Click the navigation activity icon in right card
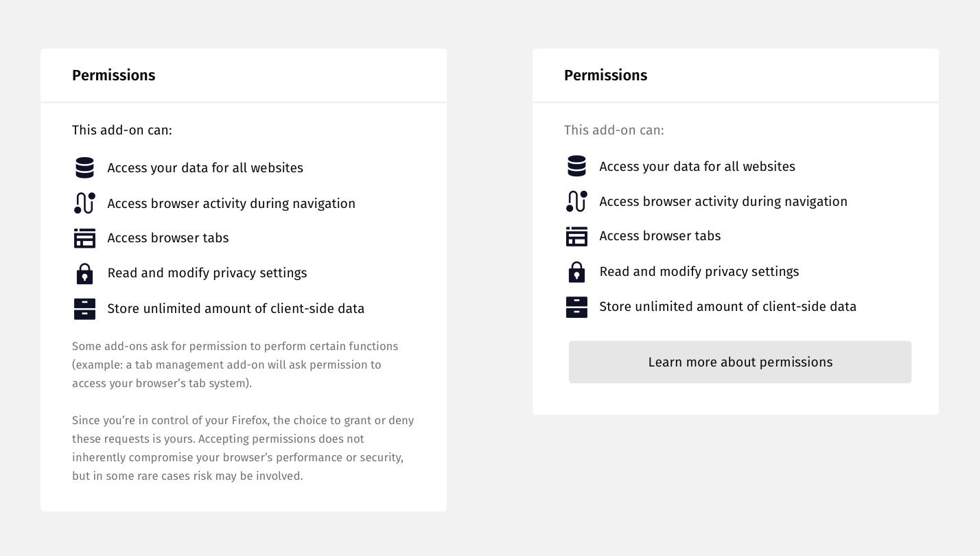Viewport: 980px width, 556px height. click(x=576, y=201)
